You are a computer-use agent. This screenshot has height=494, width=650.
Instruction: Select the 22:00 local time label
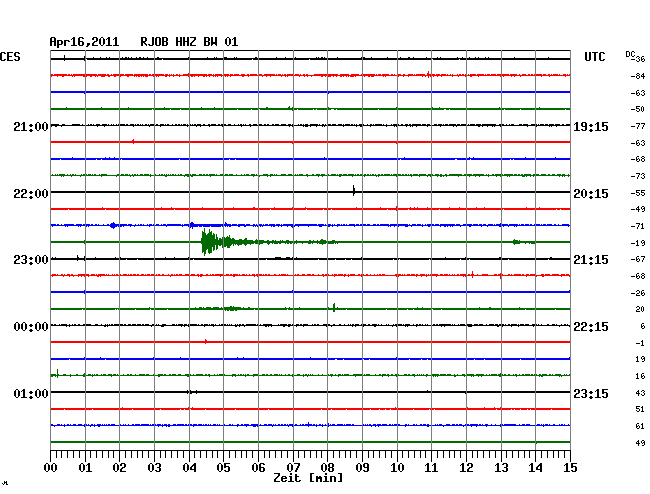click(31, 194)
